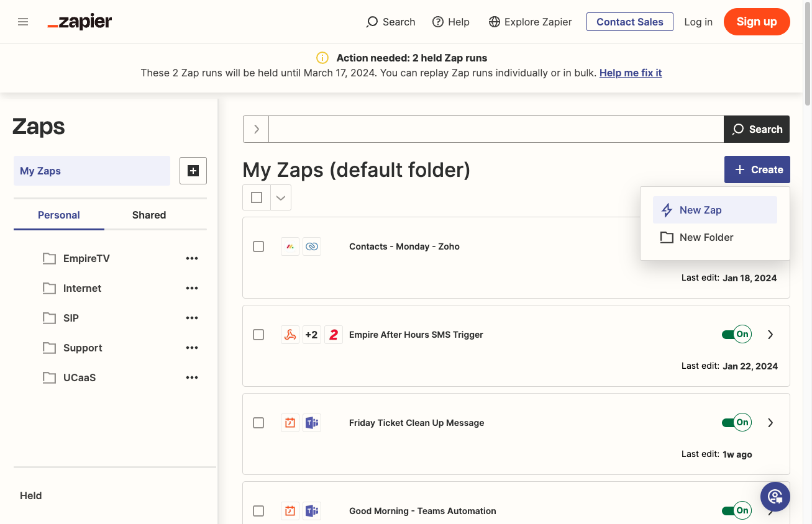Choose New Folder from the menu
The height and width of the screenshot is (524, 812).
(x=715, y=237)
